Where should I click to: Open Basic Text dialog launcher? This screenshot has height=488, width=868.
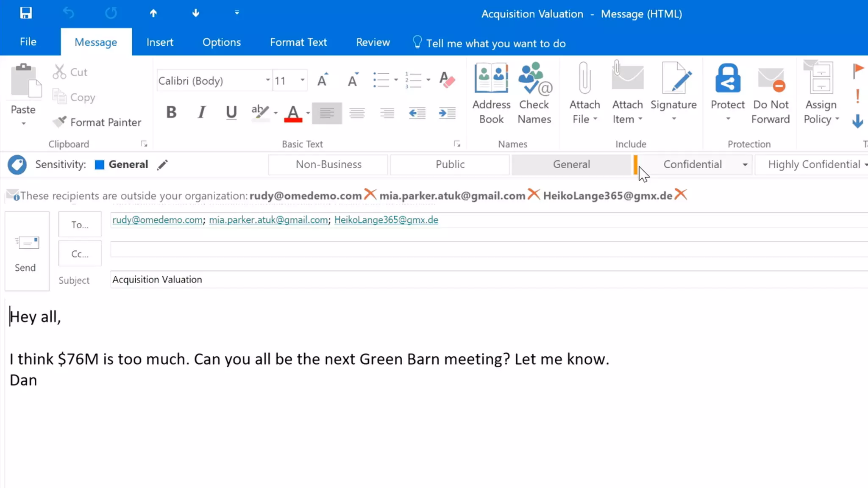(x=457, y=144)
